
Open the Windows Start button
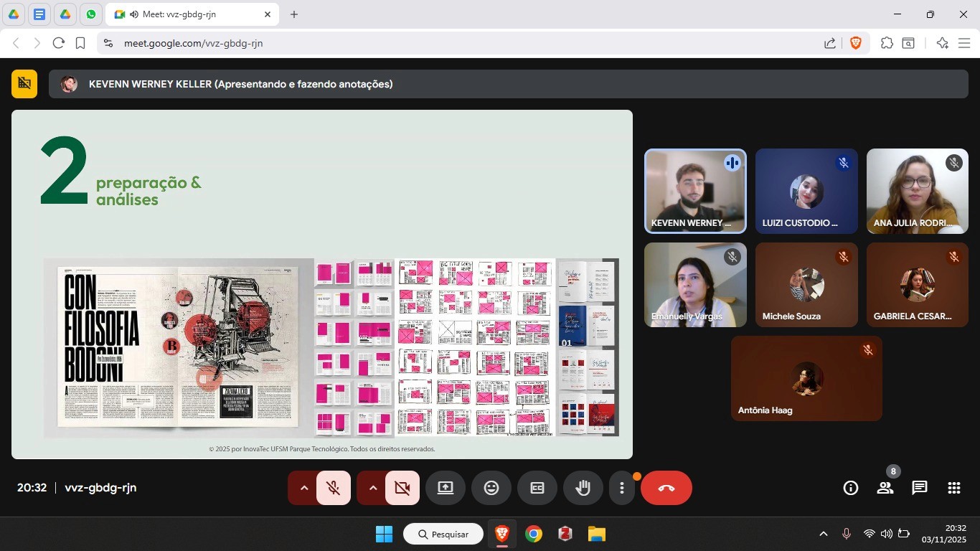(x=384, y=534)
